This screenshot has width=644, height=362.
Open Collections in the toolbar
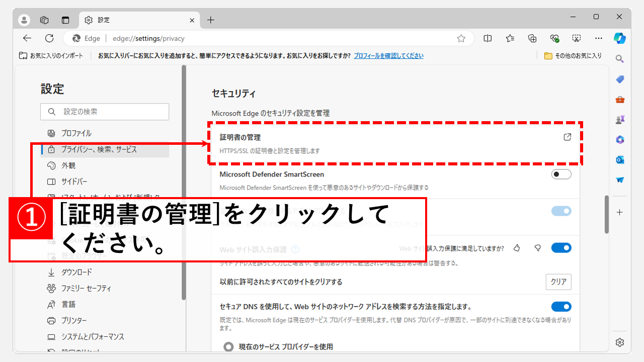click(x=532, y=38)
